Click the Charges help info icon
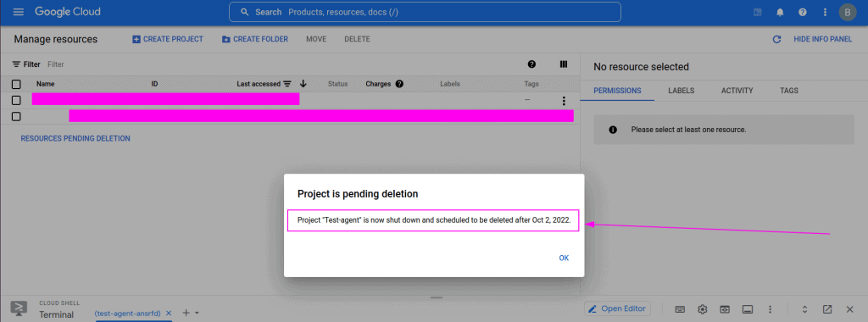Viewport: 868px width, 322px height. point(399,84)
